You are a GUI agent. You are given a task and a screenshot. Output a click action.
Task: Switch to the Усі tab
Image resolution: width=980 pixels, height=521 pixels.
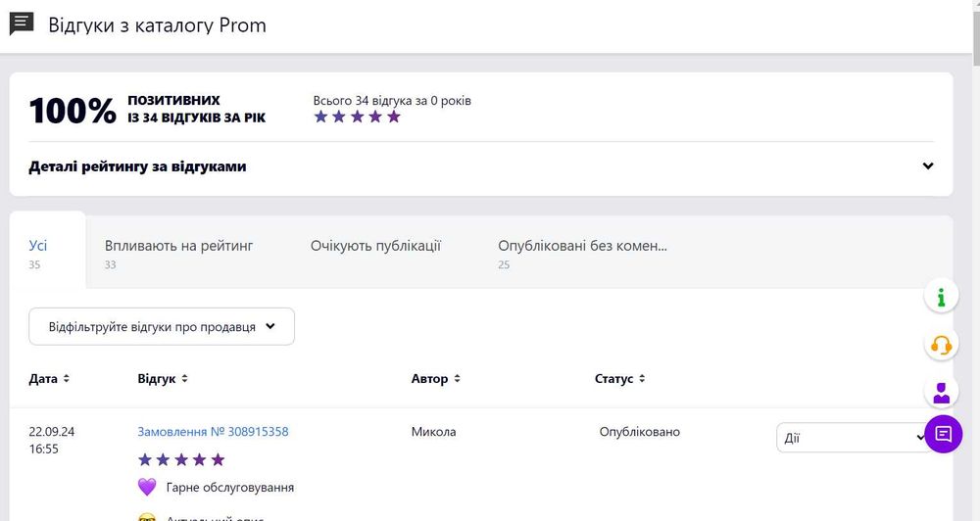pos(47,251)
